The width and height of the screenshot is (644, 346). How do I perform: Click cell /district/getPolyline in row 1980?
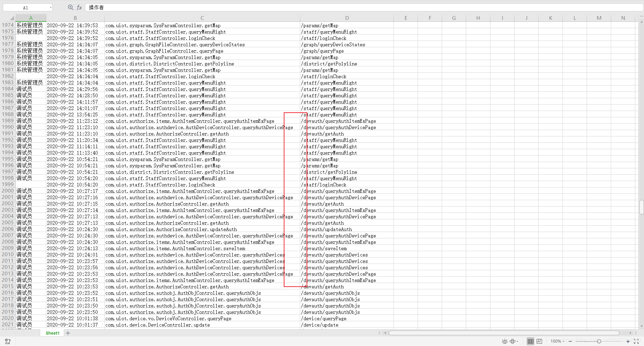point(347,63)
